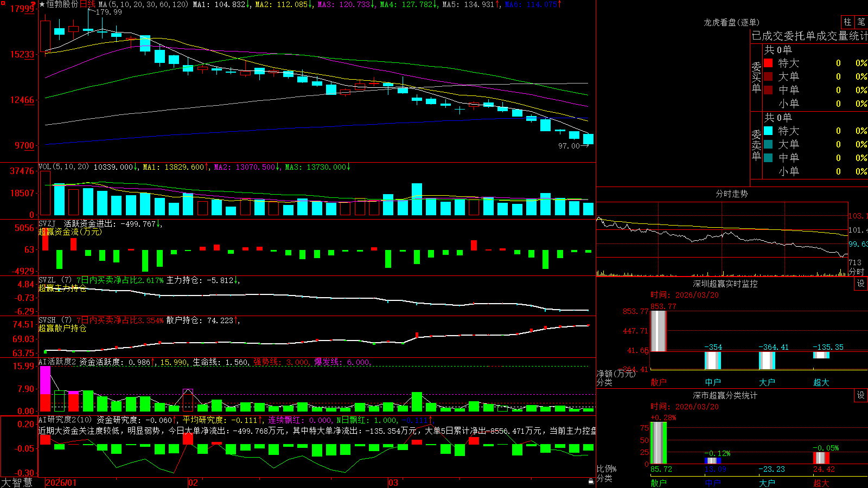Open 设 settings for 深市超赢分类统计

pyautogui.click(x=861, y=395)
